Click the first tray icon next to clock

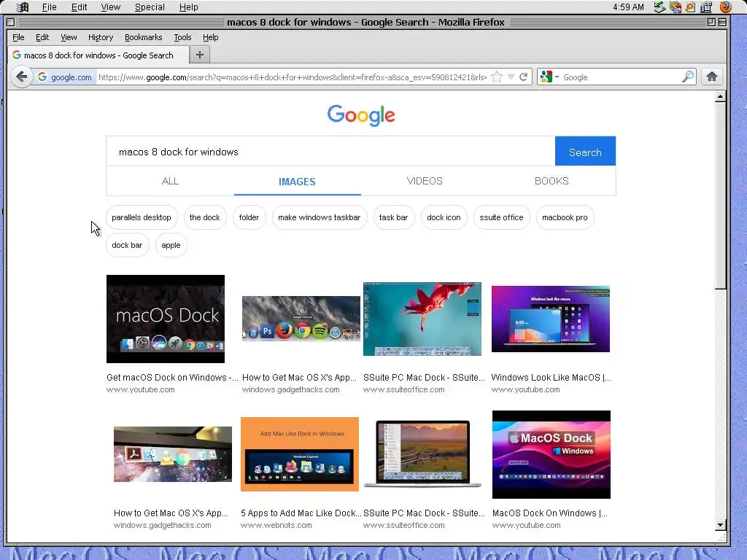pyautogui.click(x=659, y=7)
